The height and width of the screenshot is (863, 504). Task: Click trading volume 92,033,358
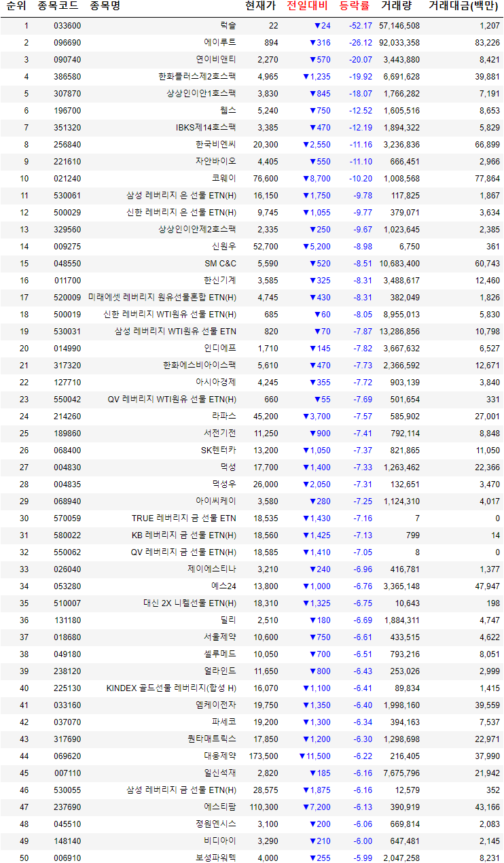399,43
